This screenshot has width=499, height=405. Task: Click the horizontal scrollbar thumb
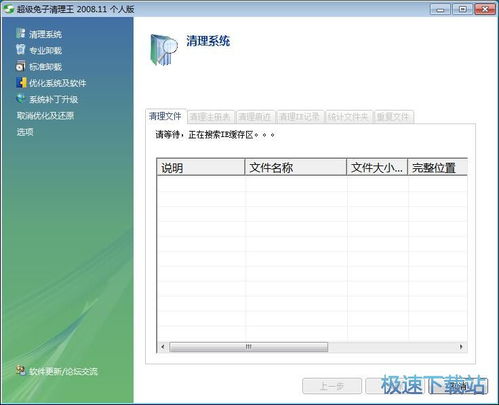tap(249, 347)
